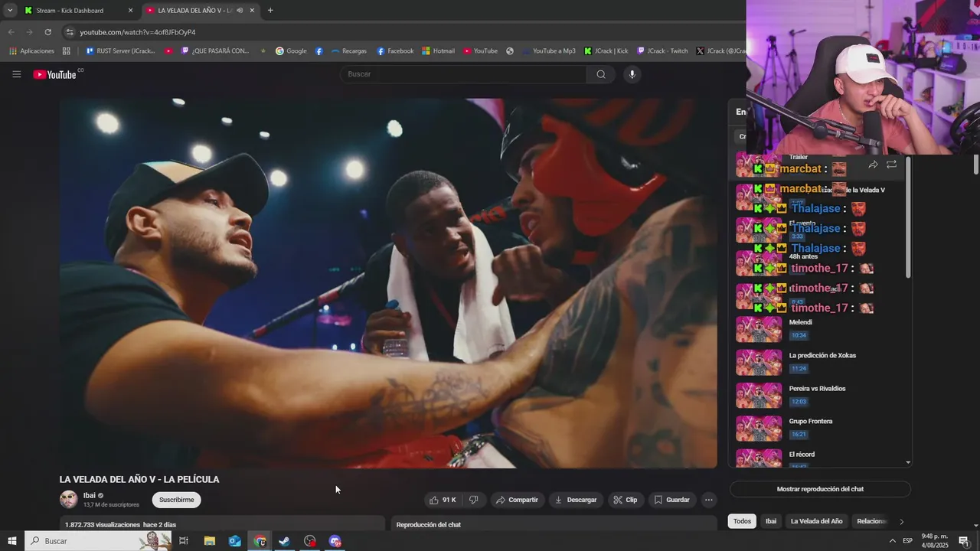Open the Recargas bookmark
This screenshot has height=551, width=980.
pos(349,51)
